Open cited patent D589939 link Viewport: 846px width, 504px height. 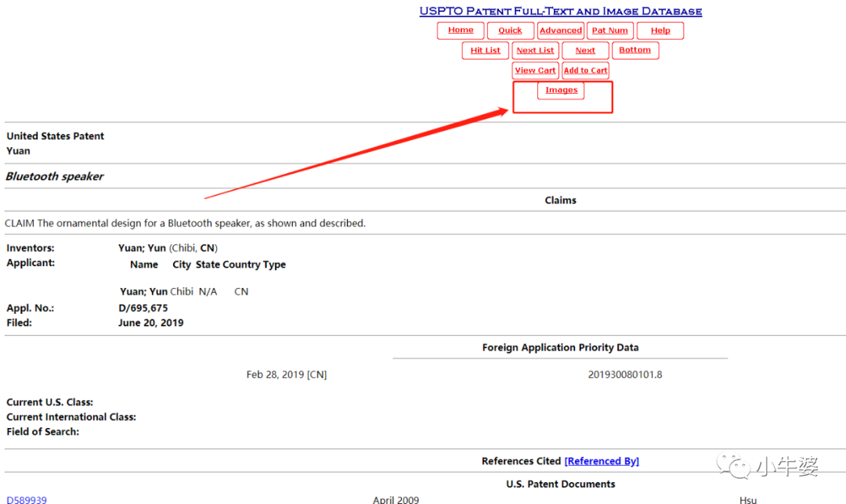click(x=27, y=499)
